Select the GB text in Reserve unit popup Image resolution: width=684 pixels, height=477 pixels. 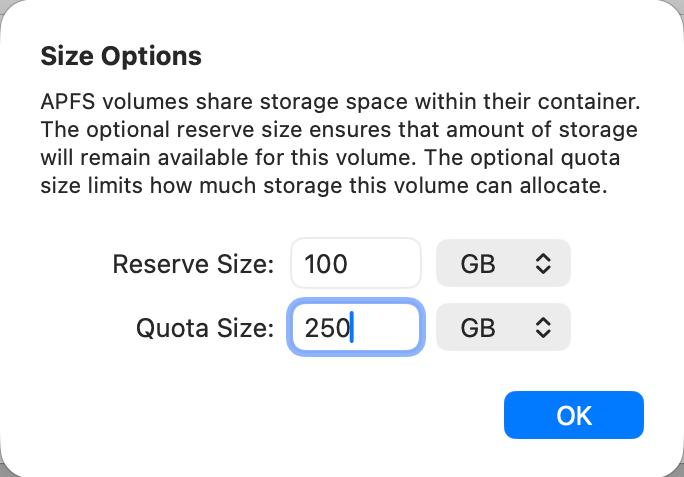pyautogui.click(x=478, y=264)
